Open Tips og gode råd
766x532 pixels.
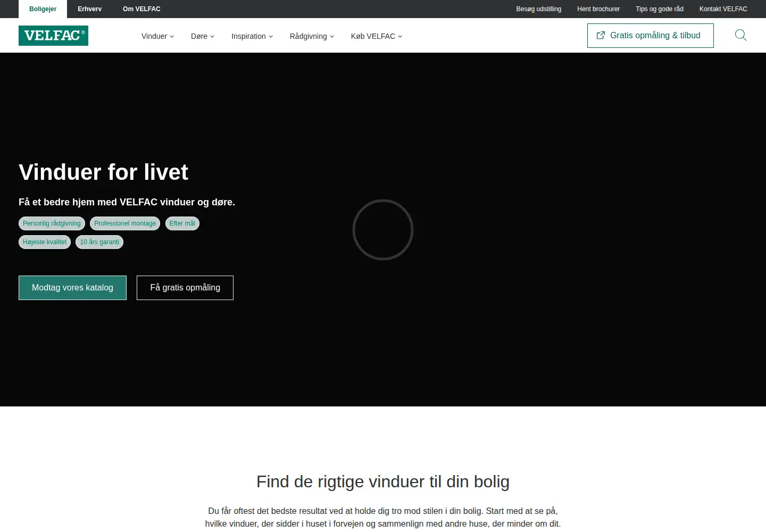coord(660,9)
